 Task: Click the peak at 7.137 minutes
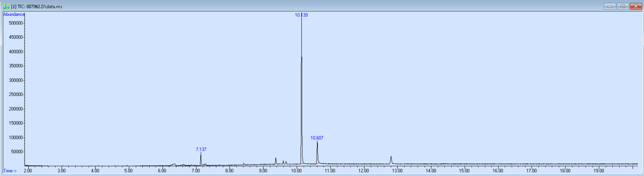pos(201,159)
